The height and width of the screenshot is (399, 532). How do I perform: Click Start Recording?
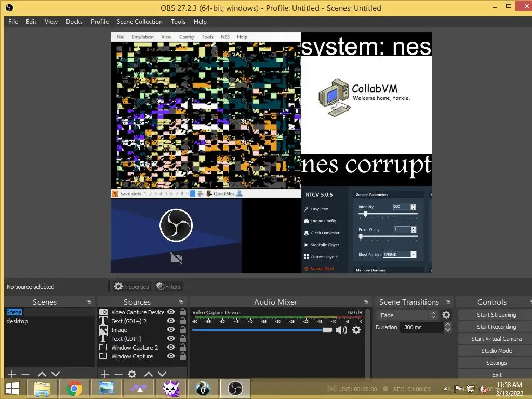496,327
